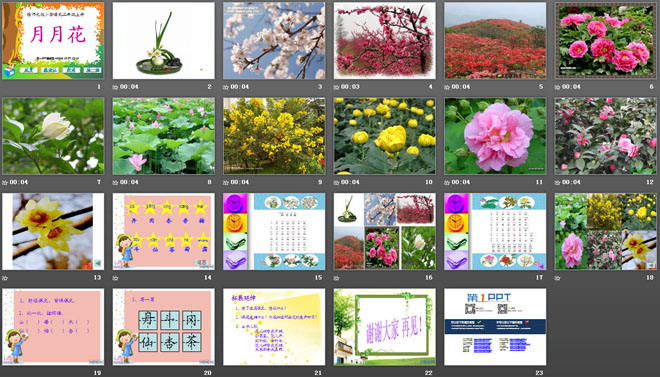The image size is (660, 377).
Task: Click the slide number 23 label
Action: (539, 373)
